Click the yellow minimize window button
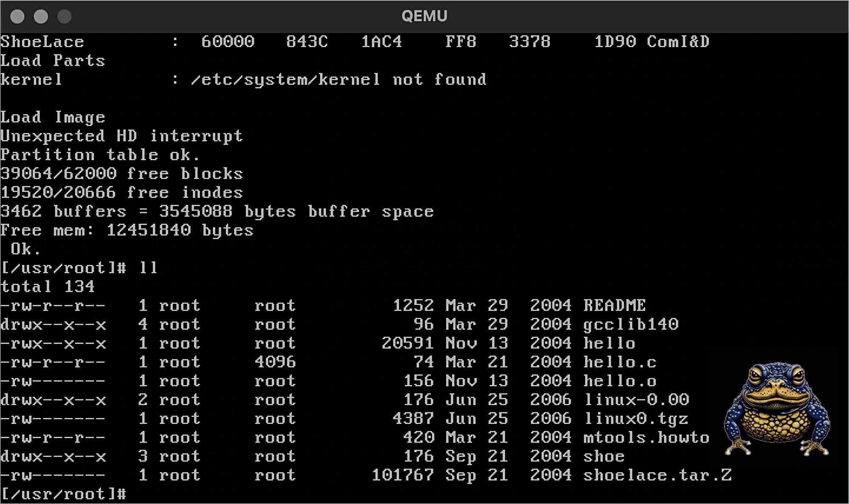The height and width of the screenshot is (504, 849). [x=41, y=17]
